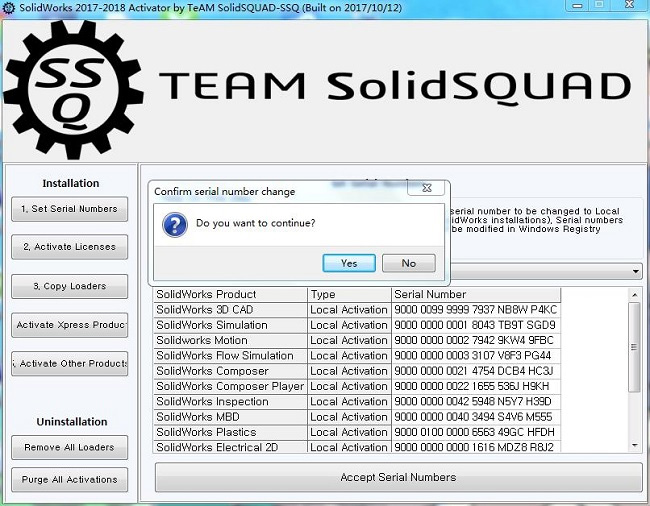Click the blue question mark icon in the dialog
This screenshot has height=506, width=650.
click(175, 225)
